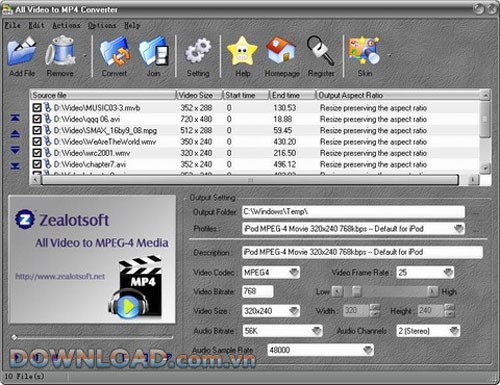The height and width of the screenshot is (385, 500).
Task: Click file icon beside MUSIC03-3.rmvb
Action: (x=47, y=107)
